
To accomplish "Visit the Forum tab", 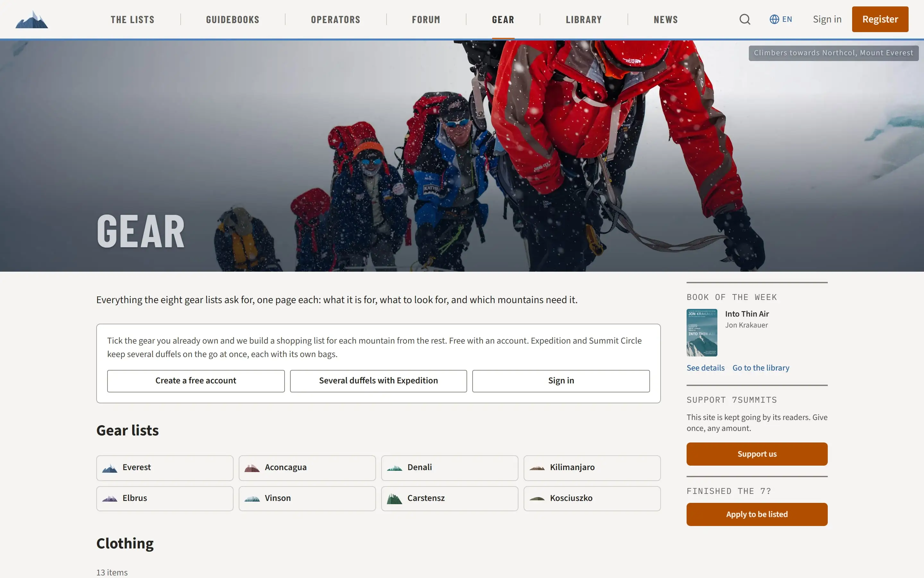I will pos(426,20).
